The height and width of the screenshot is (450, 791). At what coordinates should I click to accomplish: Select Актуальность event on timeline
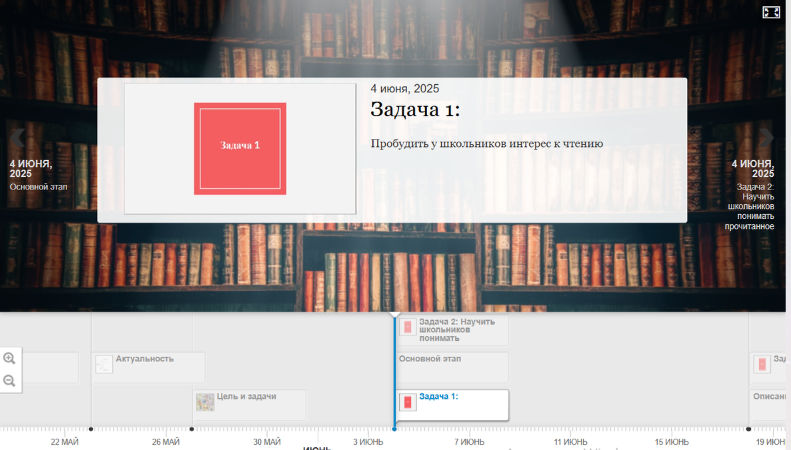[148, 367]
